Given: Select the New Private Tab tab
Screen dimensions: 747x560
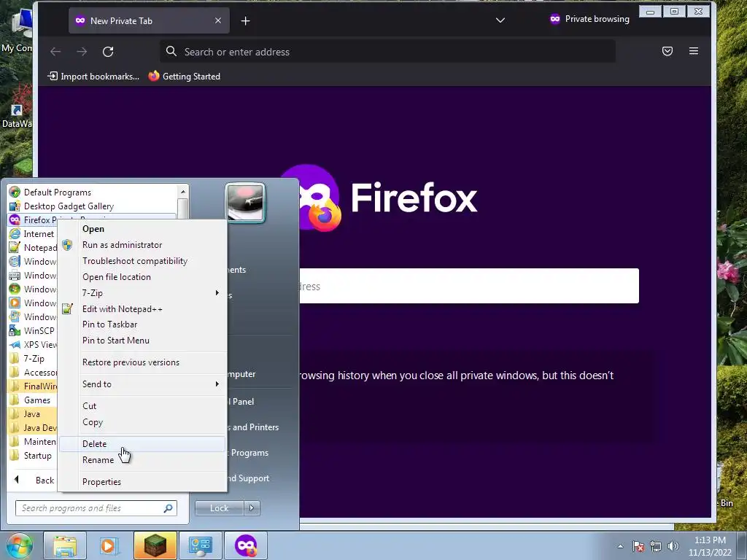Looking at the screenshot, I should pos(149,21).
